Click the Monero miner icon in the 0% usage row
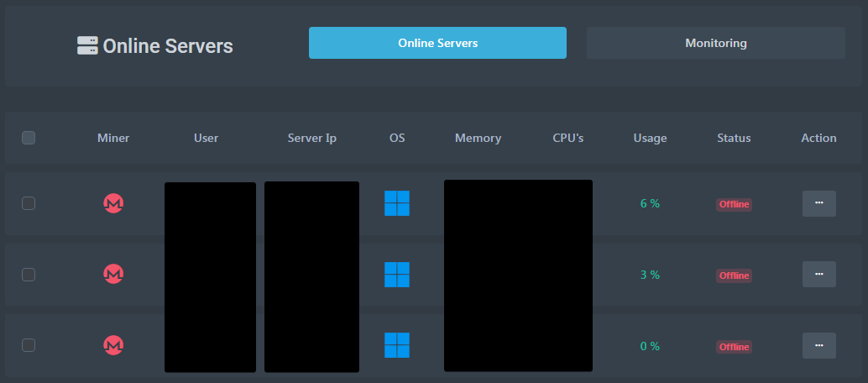 [x=113, y=345]
